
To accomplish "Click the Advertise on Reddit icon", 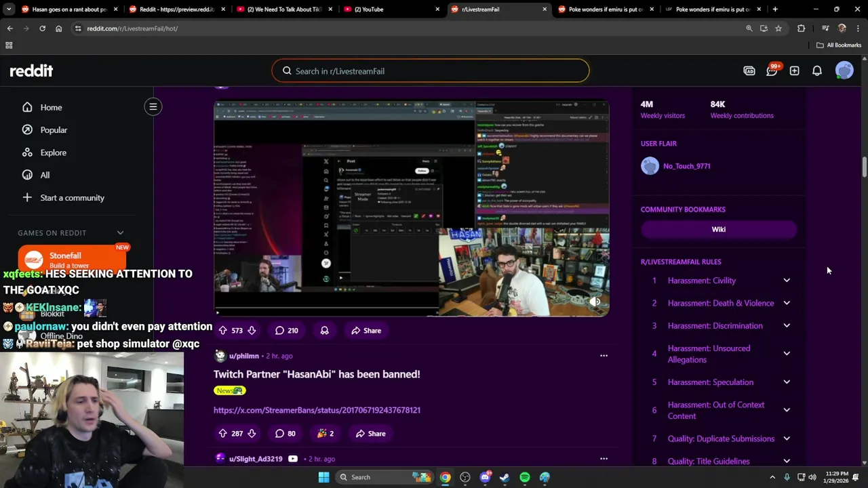I will pos(749,71).
